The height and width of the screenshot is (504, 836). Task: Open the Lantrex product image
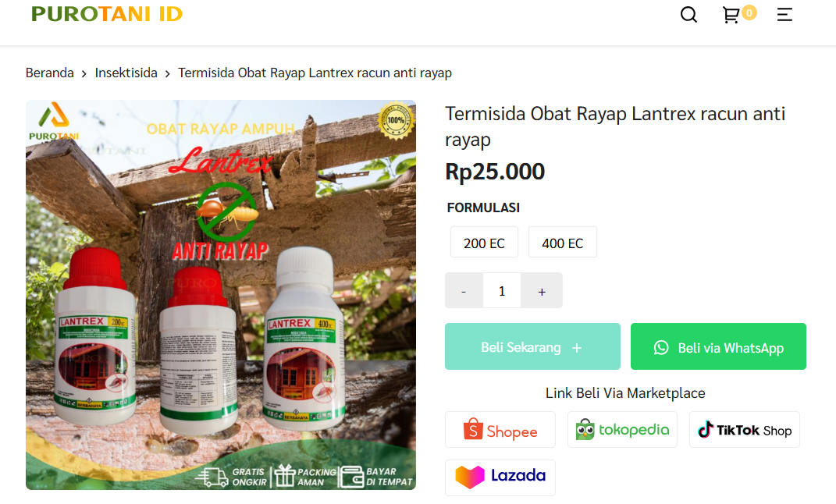tap(221, 295)
